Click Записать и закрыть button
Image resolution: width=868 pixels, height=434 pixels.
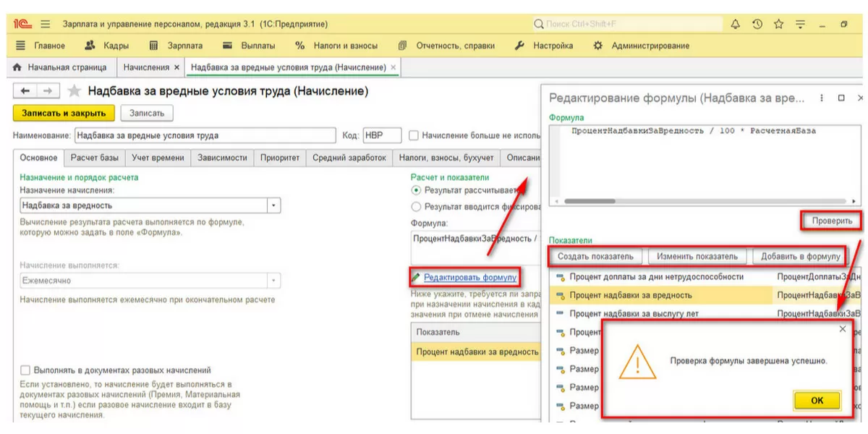point(64,113)
